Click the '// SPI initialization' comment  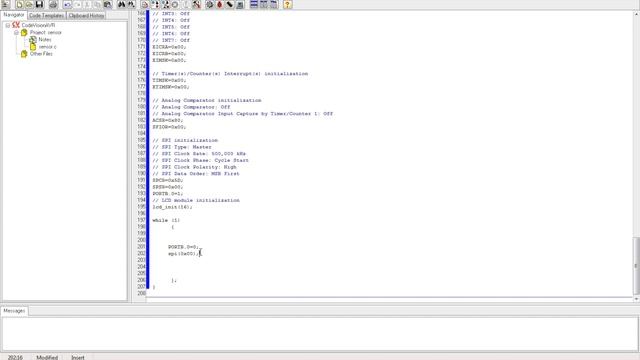[185, 140]
